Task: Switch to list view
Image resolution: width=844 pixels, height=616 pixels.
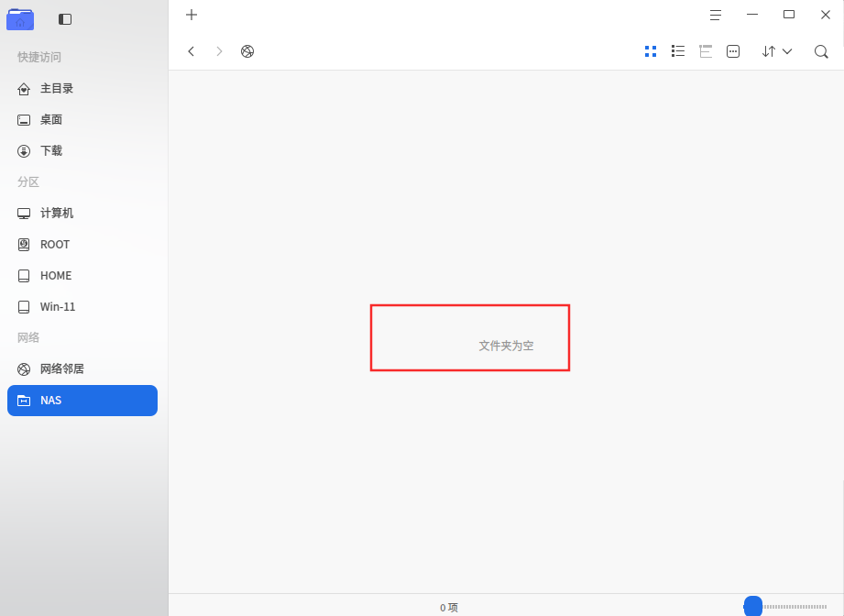Action: [678, 51]
